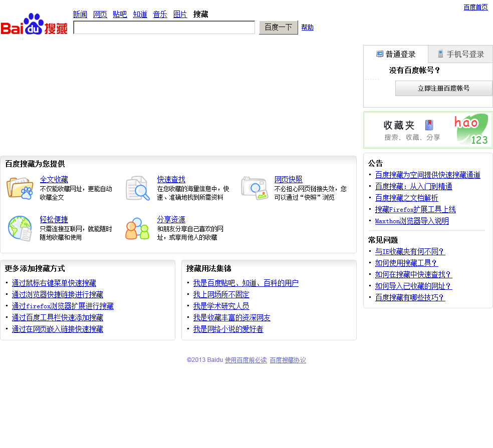The width and height of the screenshot is (493, 448).
Task: Click the 收藏夹 blue bookmark icon
Action: (x=429, y=125)
